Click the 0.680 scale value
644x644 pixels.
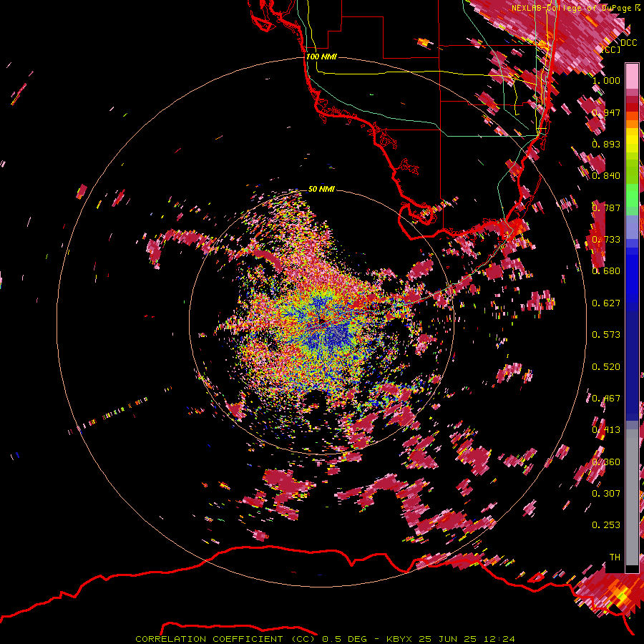[606, 271]
